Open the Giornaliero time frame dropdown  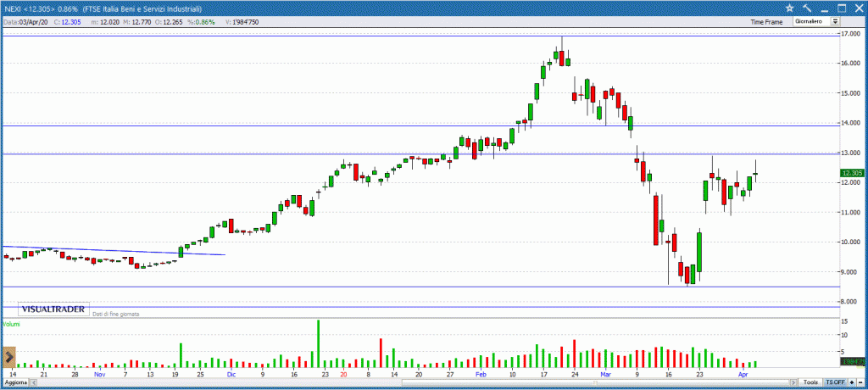pyautogui.click(x=817, y=21)
